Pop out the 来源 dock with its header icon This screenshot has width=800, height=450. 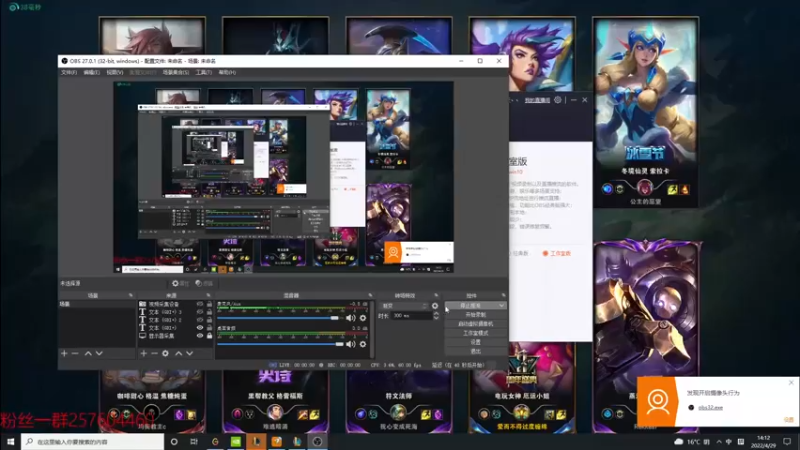click(208, 295)
